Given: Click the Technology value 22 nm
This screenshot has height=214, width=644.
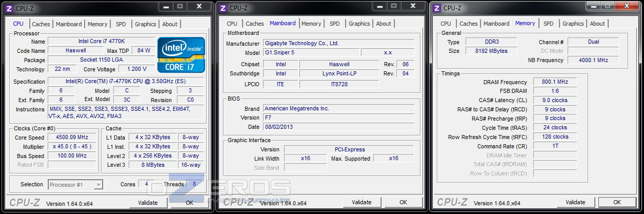Looking at the screenshot, I should click(x=63, y=69).
